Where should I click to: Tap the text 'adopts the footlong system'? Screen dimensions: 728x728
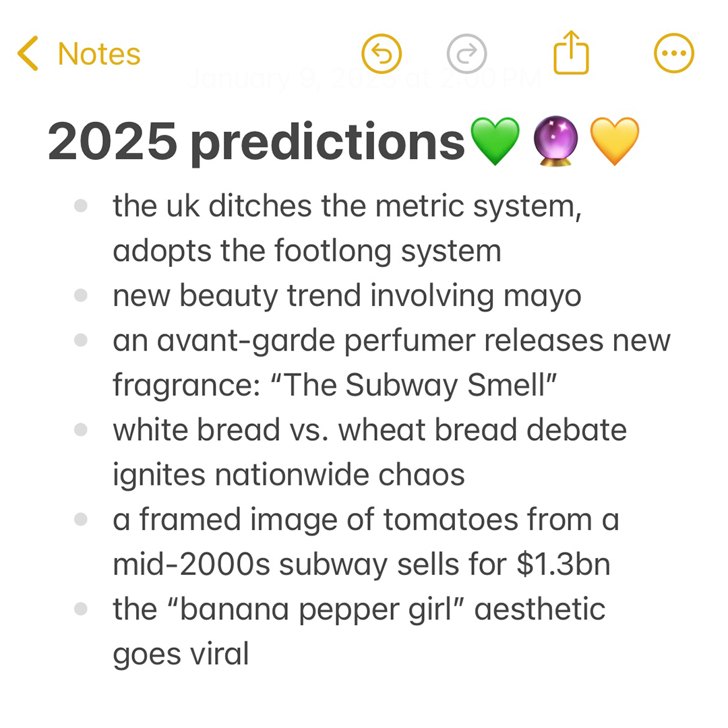click(307, 252)
